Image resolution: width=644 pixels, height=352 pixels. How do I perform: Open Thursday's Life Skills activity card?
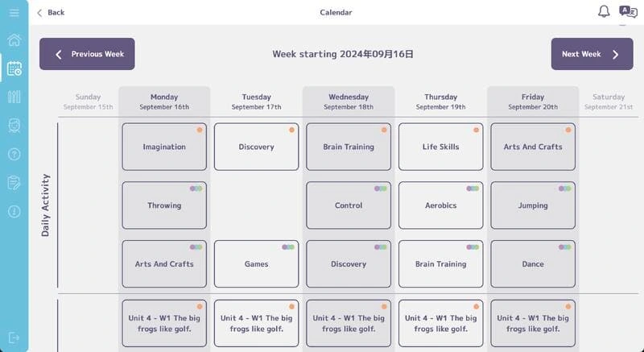tap(440, 147)
